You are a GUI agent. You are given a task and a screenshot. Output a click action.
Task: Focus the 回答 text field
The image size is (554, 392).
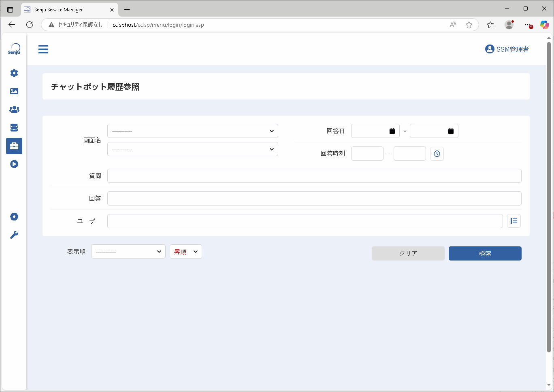pyautogui.click(x=314, y=199)
